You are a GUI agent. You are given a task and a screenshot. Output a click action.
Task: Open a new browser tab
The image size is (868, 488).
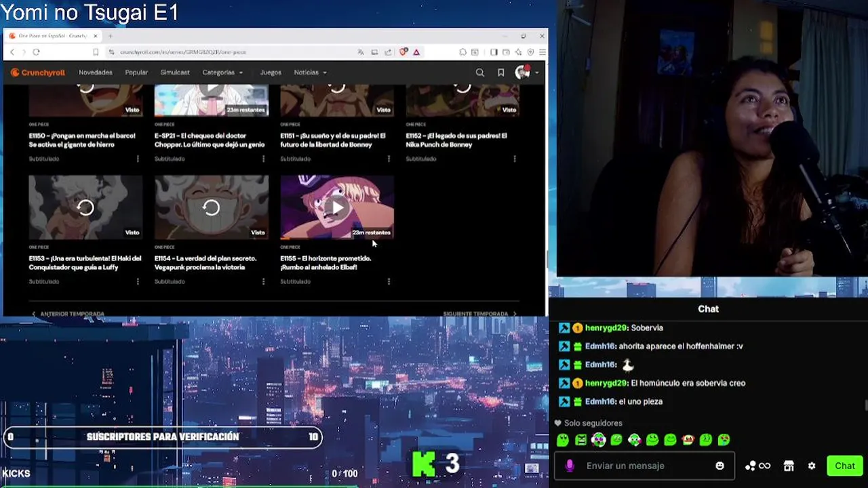[111, 36]
